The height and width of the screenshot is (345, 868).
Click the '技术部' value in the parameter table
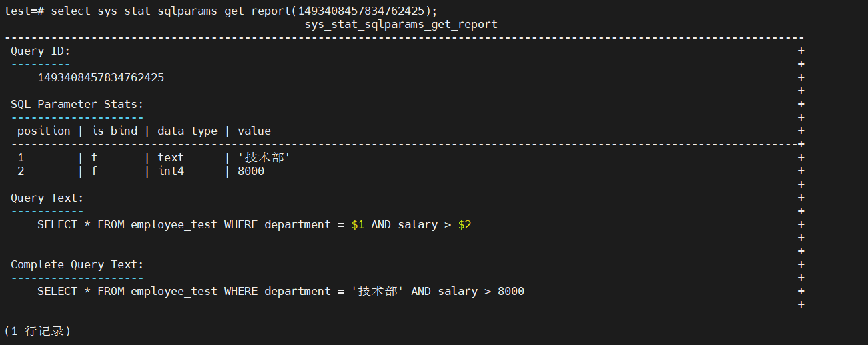[264, 157]
